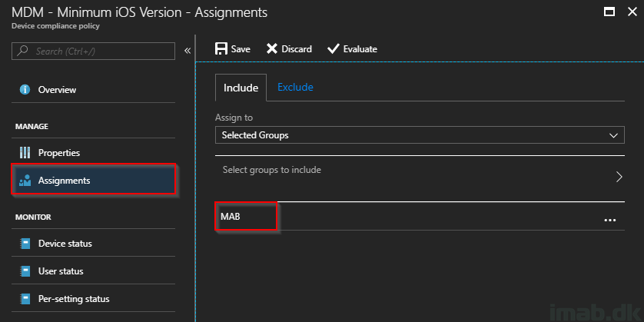
Task: Click the User status notebook icon
Action: 25,271
